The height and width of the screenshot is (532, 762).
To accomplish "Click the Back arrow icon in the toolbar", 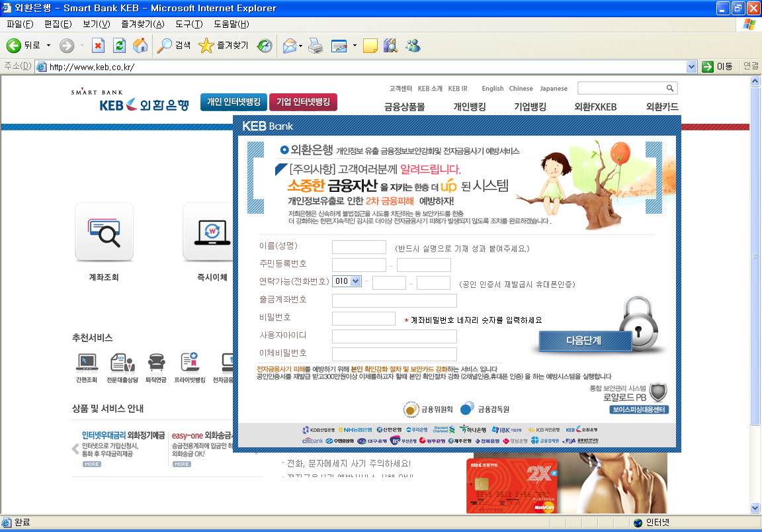I will 14,46.
